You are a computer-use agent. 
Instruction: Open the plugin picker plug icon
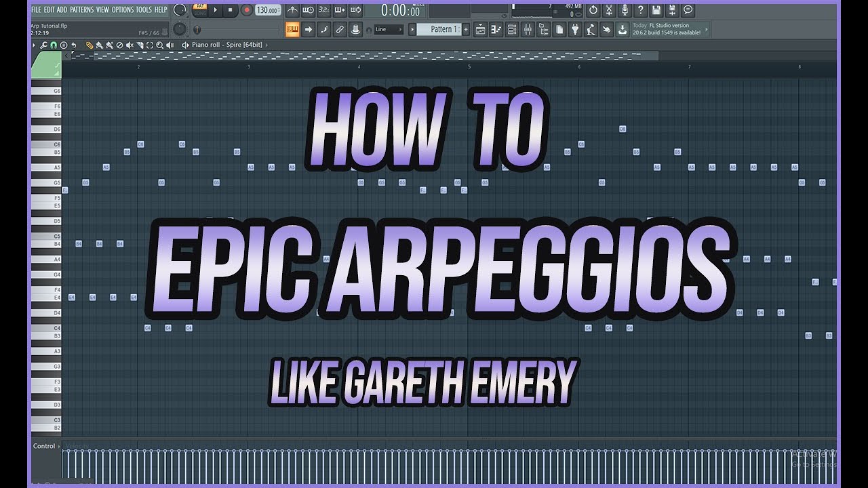point(575,29)
